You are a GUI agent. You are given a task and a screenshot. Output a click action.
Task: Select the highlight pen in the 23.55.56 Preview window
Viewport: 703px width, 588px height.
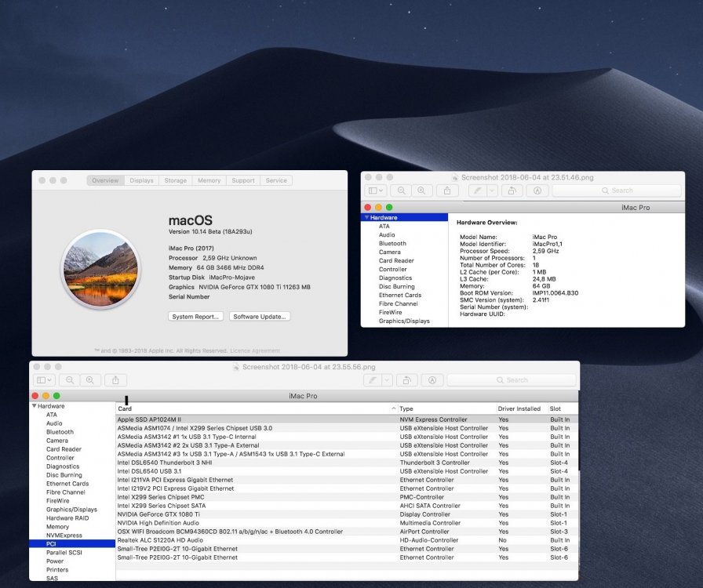click(x=372, y=380)
